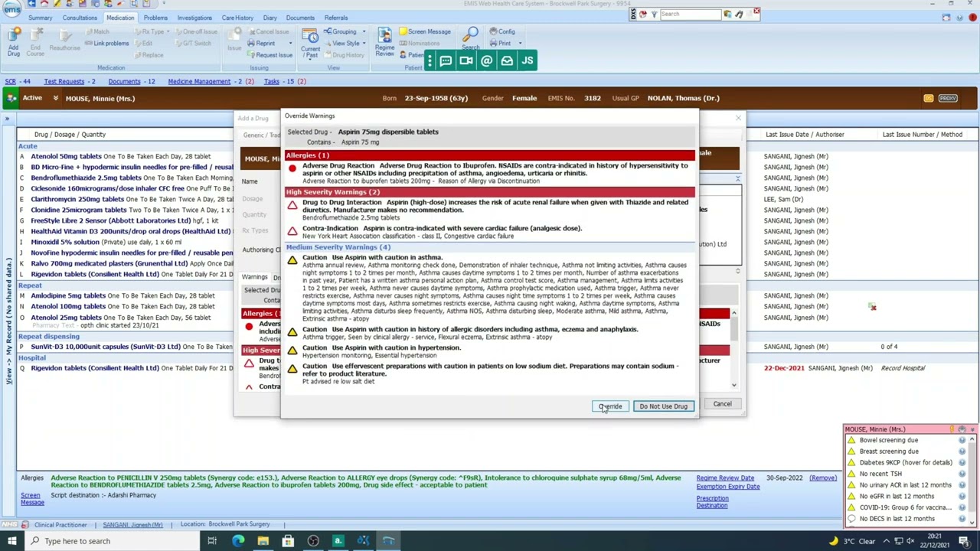This screenshot has width=980, height=551.
Task: Click the scroll-down arrow in alerts panel
Action: pyautogui.click(x=972, y=523)
